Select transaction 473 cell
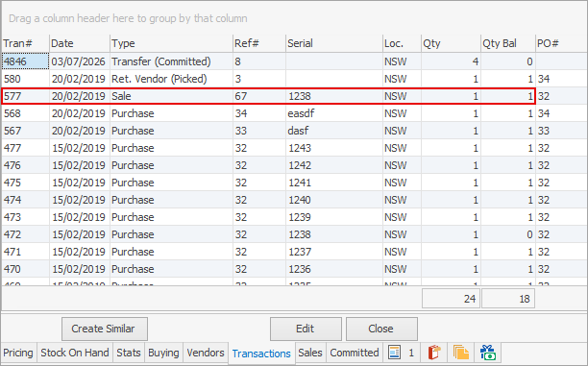Viewport: 588px width, 366px height. 25,217
